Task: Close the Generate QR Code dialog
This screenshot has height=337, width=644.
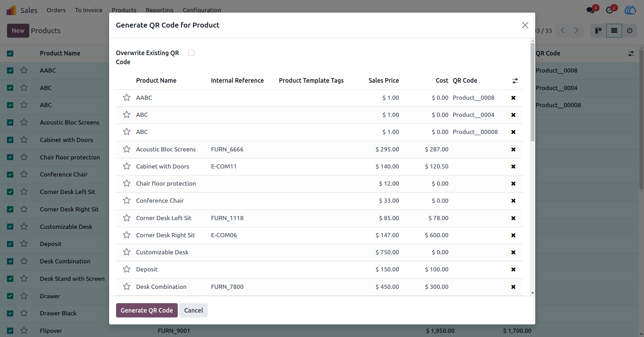Action: tap(525, 25)
